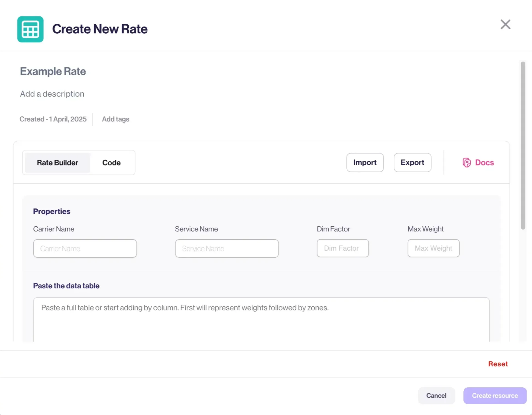This screenshot has width=532, height=415.
Task: Click the vertical scrollbar thumb
Action: pyautogui.click(x=523, y=146)
